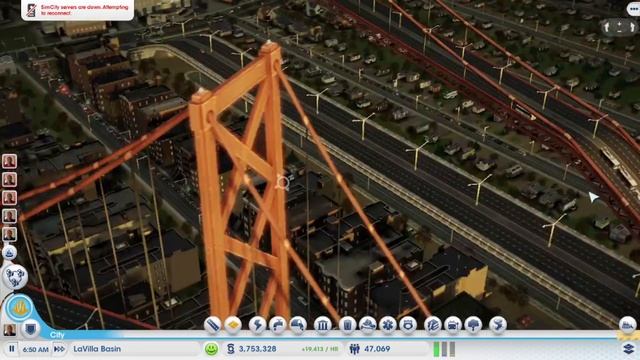
Task: Open the blue shield icon
Action: click(31, 328)
